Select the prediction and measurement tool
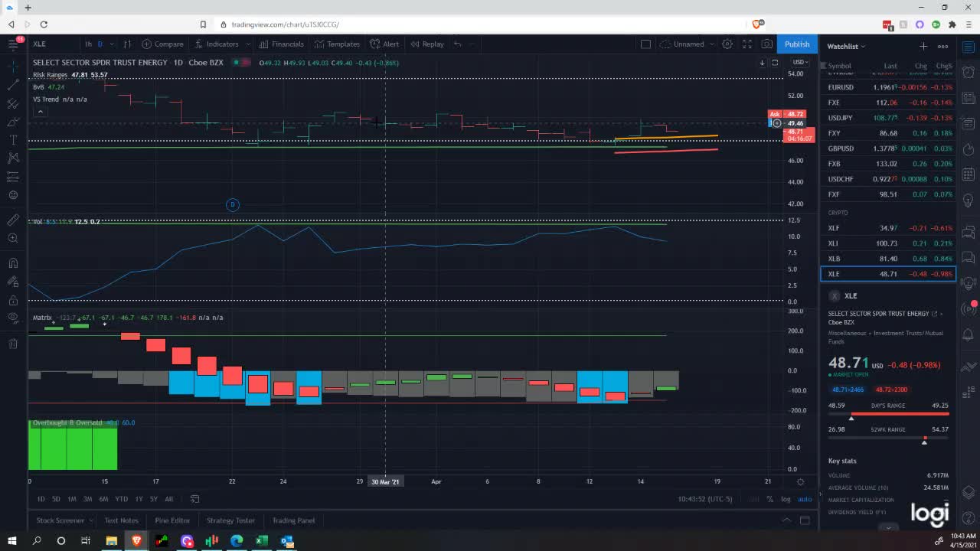This screenshot has height=551, width=980. 13,177
